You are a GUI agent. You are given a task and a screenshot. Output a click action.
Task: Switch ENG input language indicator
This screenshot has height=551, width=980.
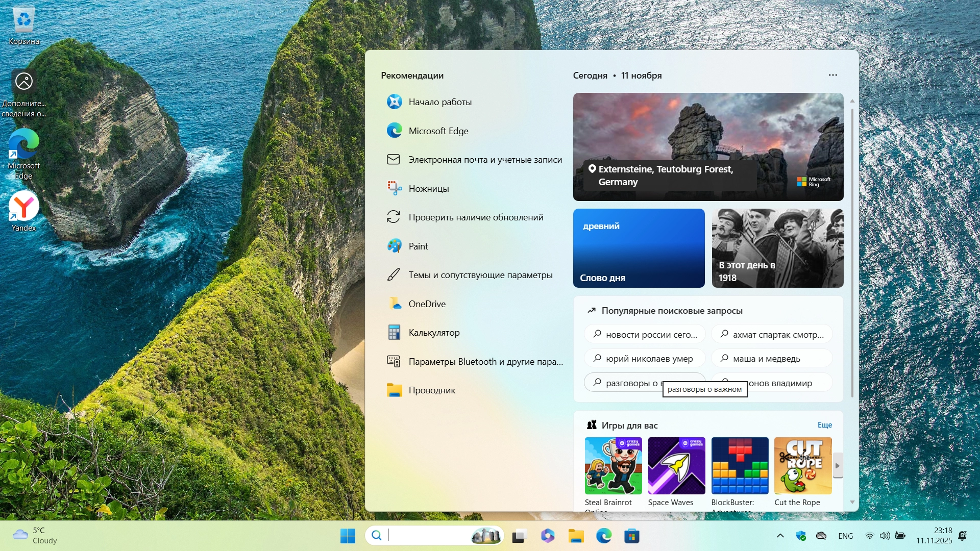[x=845, y=536]
